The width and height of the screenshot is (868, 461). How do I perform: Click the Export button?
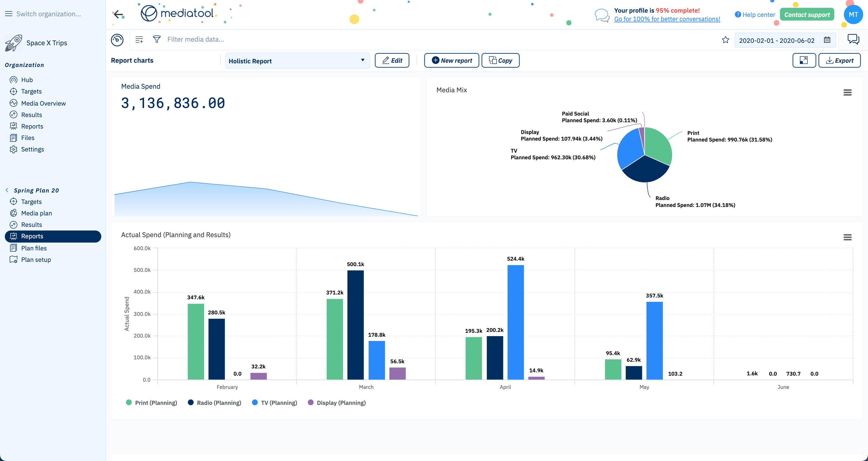tap(839, 60)
